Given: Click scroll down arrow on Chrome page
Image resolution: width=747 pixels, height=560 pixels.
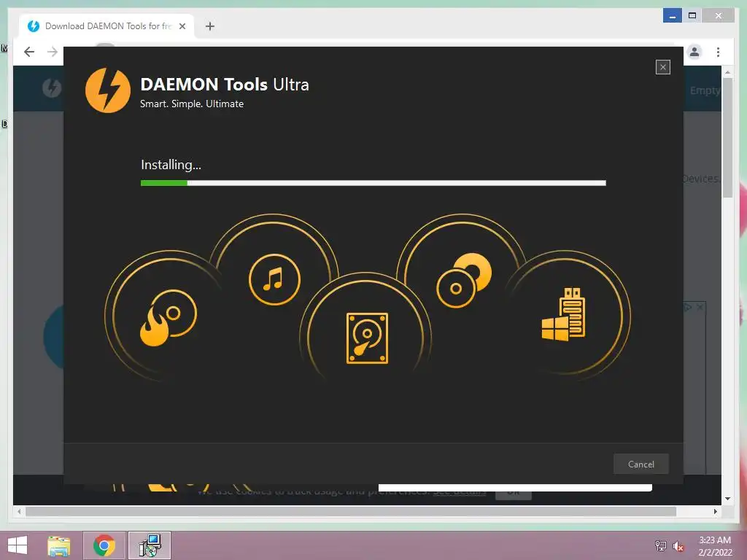Looking at the screenshot, I should point(727,499).
